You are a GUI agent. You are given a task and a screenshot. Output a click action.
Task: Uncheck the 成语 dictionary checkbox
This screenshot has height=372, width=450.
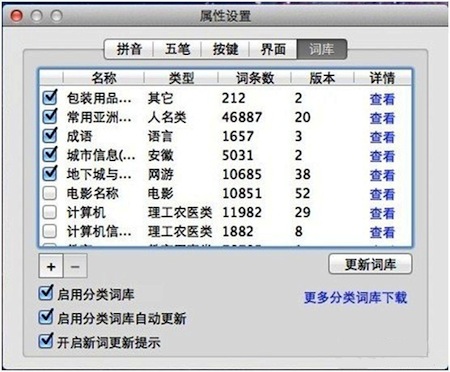50,135
